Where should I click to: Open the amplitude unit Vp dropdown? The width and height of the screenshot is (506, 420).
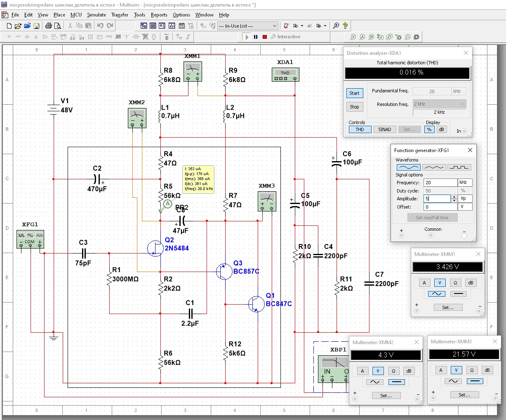[x=465, y=199]
